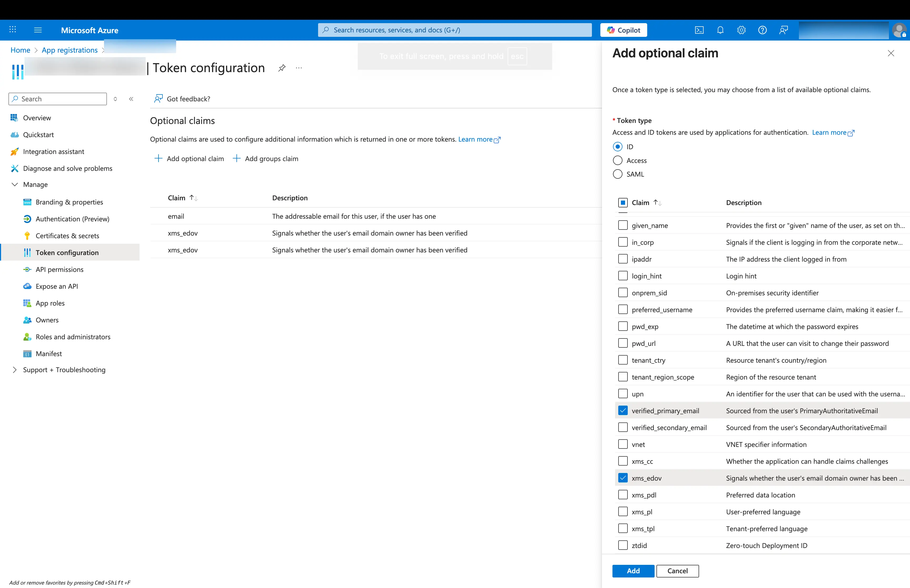Toggle the select-all Claim header checkbox
This screenshot has height=588, width=910.
pyautogui.click(x=623, y=202)
